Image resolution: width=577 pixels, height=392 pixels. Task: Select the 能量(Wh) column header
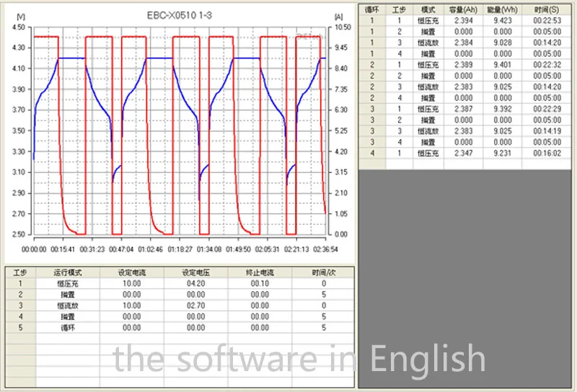point(502,10)
